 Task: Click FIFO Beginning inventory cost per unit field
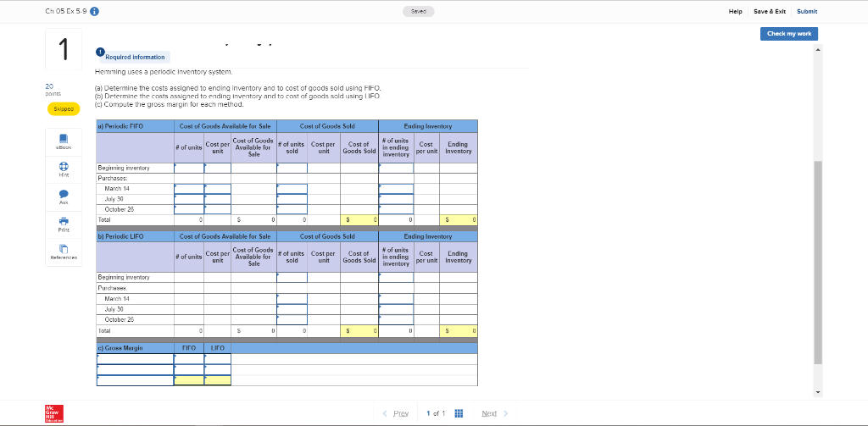point(218,168)
